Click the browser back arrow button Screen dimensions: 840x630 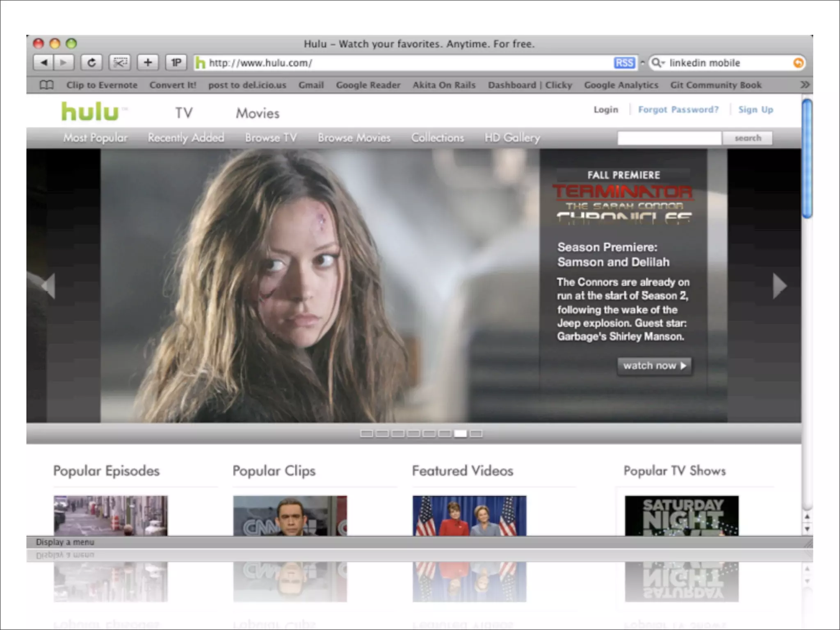click(x=43, y=62)
